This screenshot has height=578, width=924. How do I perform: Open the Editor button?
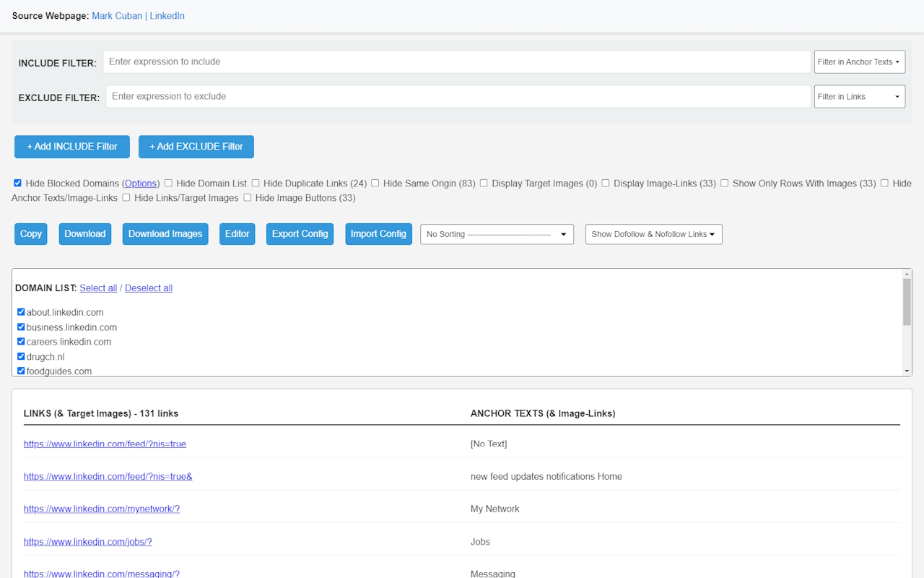(237, 234)
